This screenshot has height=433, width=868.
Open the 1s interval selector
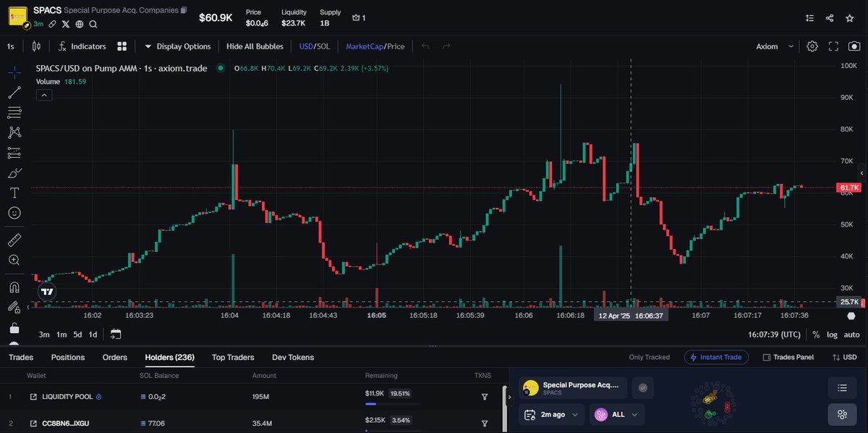point(11,46)
